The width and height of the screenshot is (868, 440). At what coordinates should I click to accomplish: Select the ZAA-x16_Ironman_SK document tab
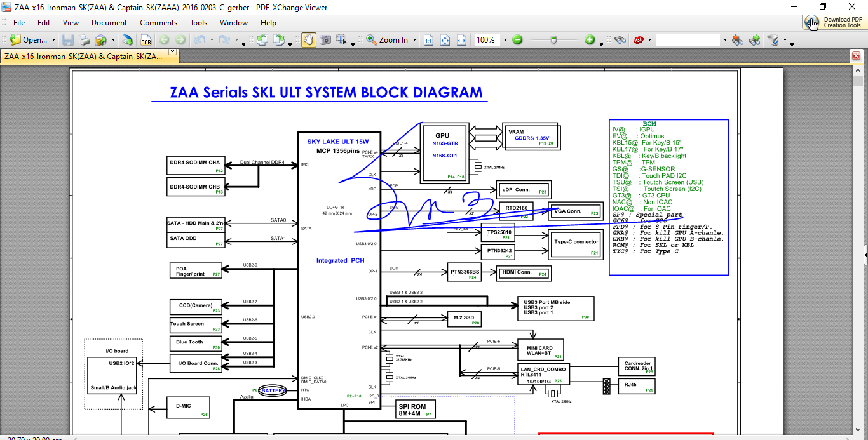point(83,56)
